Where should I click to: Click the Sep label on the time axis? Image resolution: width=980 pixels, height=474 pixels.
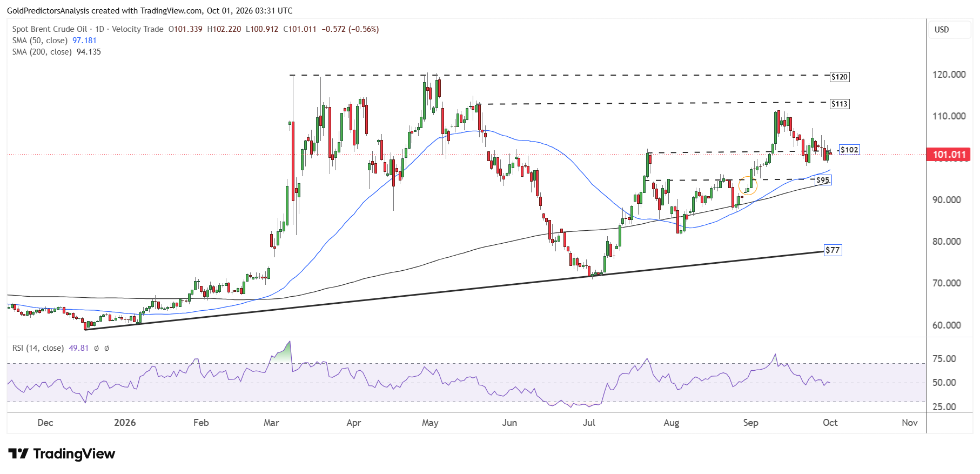point(750,423)
